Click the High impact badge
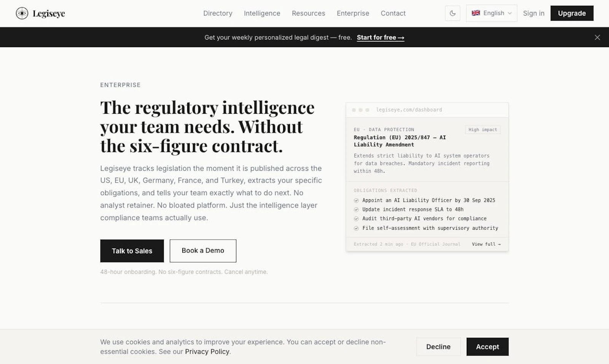 pos(483,130)
